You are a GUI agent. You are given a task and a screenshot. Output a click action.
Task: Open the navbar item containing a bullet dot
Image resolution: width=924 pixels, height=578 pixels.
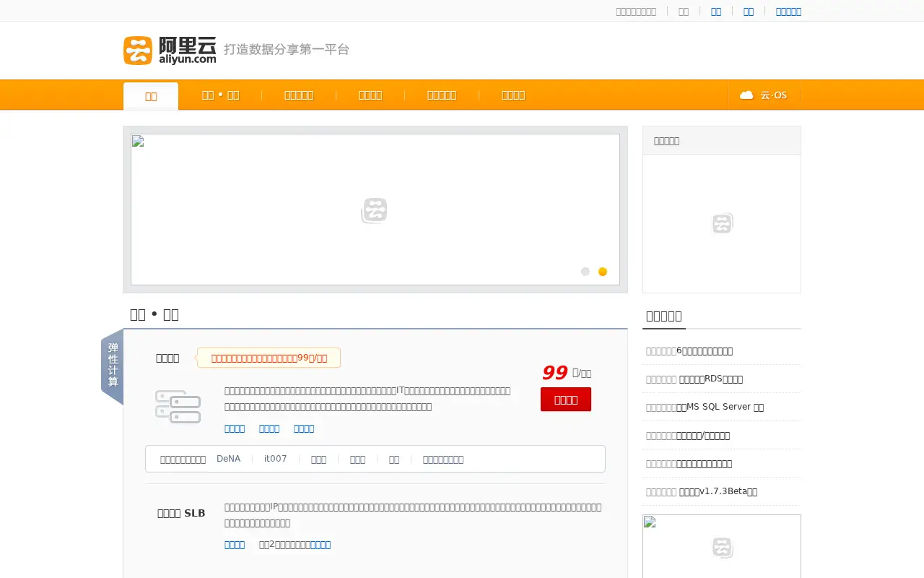(221, 95)
